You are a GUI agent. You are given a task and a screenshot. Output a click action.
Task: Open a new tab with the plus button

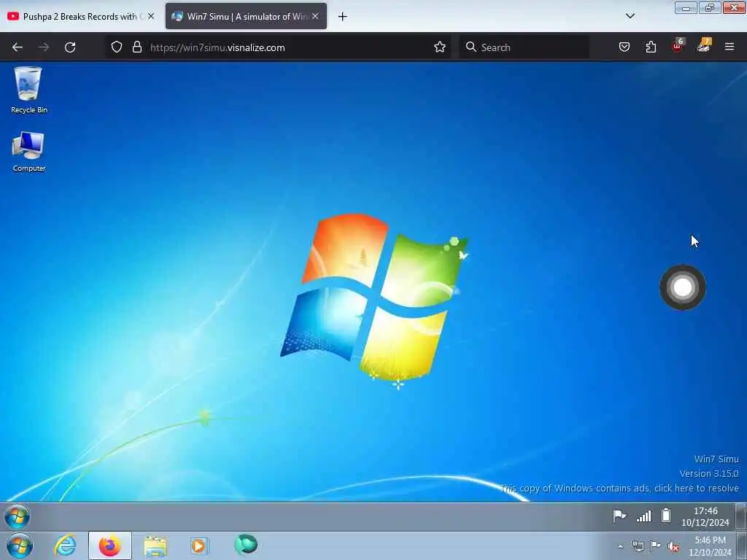(x=343, y=17)
